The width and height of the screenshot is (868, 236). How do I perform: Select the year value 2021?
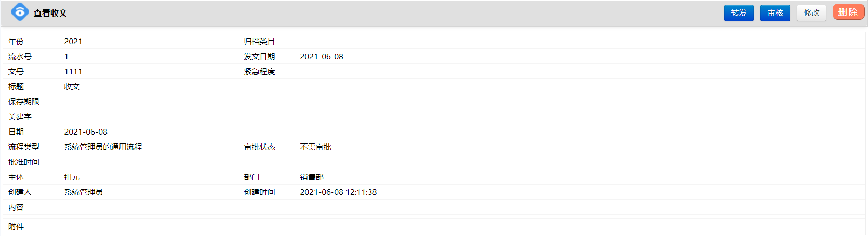point(73,41)
